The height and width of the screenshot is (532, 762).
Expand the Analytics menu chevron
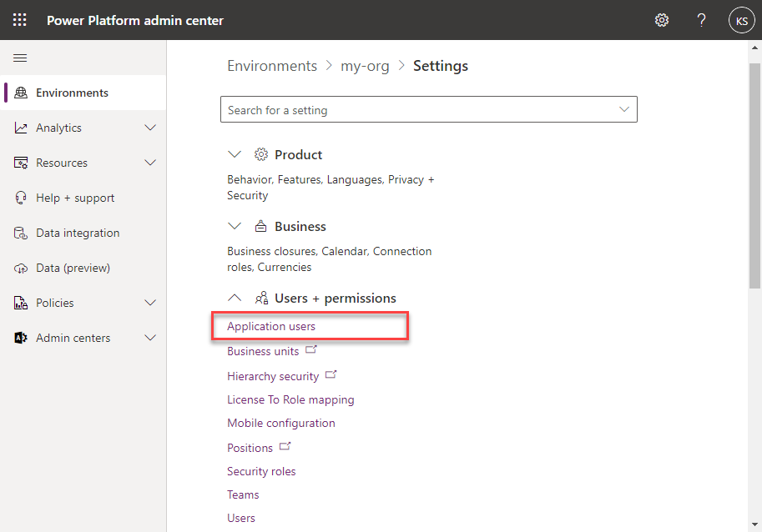150,128
